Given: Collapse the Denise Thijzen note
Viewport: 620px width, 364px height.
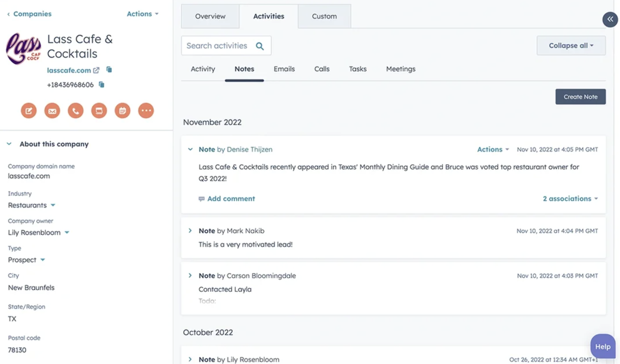Looking at the screenshot, I should 190,149.
